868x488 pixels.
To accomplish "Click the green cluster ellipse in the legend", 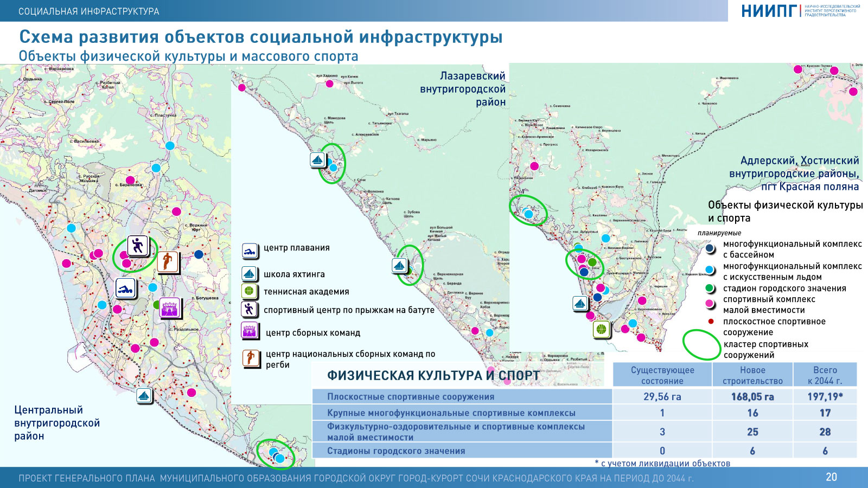I will click(701, 345).
